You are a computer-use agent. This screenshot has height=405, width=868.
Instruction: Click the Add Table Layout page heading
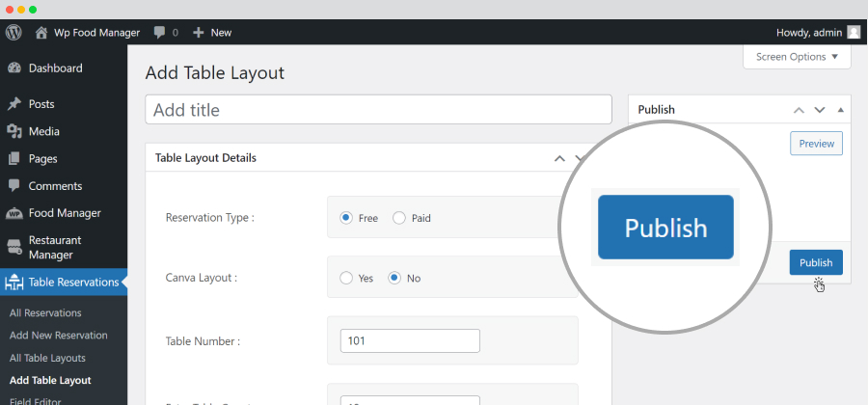point(215,73)
